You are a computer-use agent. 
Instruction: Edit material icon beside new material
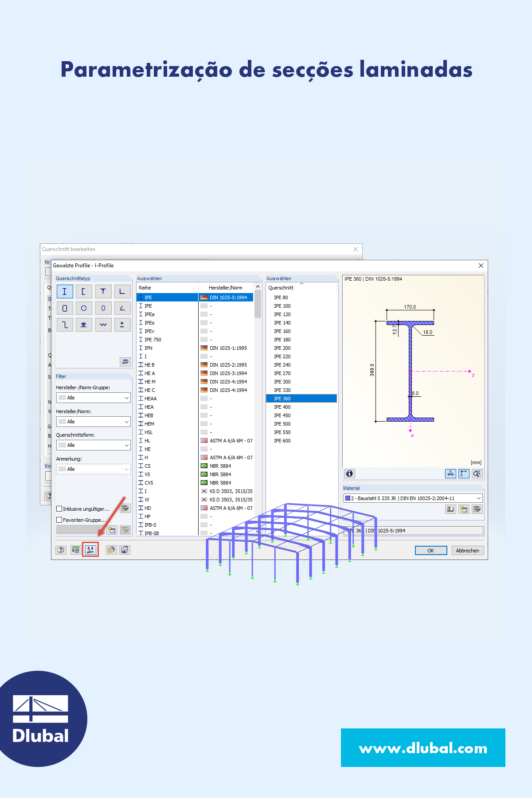tap(477, 509)
